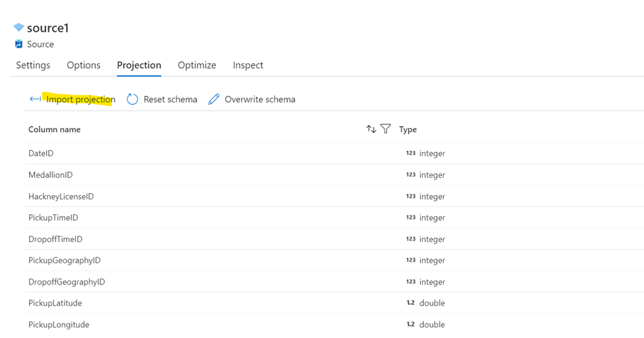Screen dimensions: 644x338
Task: Click the source1 title text
Action: tap(48, 28)
